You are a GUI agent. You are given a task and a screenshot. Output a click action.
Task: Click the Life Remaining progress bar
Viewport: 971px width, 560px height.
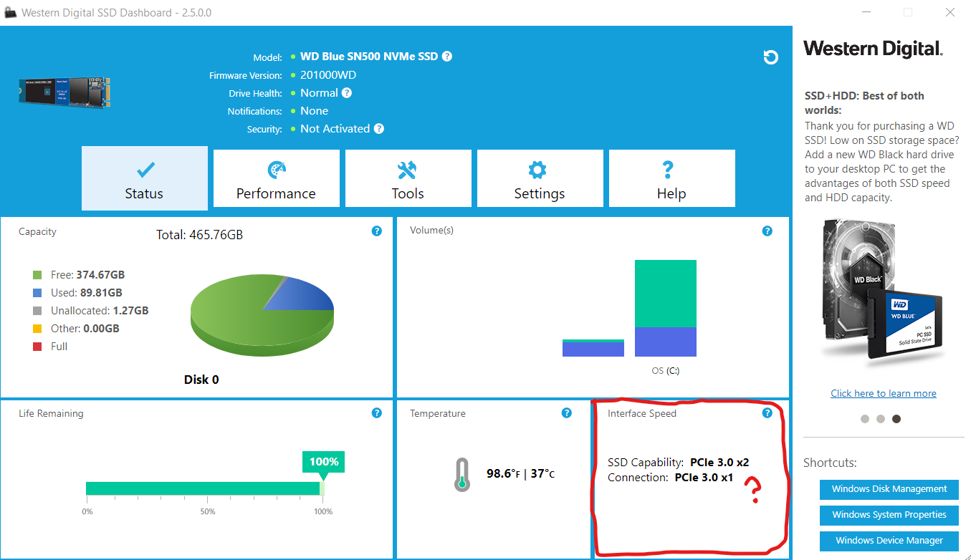point(205,488)
